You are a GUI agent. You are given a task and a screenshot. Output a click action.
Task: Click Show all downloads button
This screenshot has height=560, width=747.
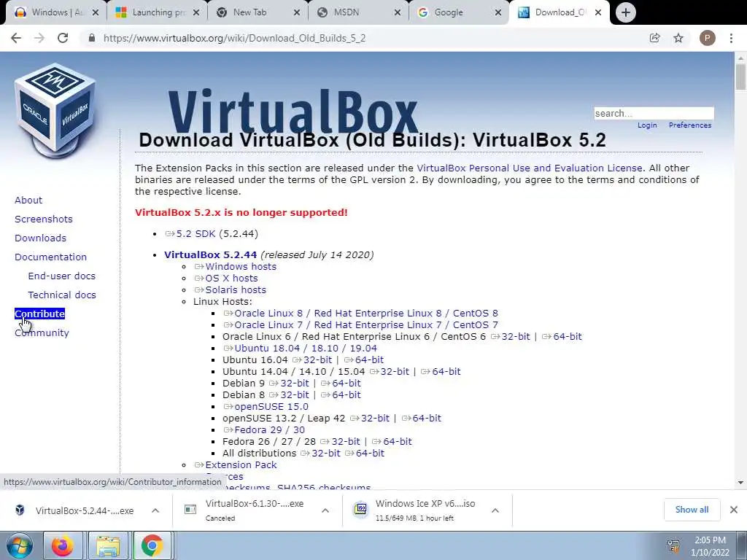(x=692, y=510)
